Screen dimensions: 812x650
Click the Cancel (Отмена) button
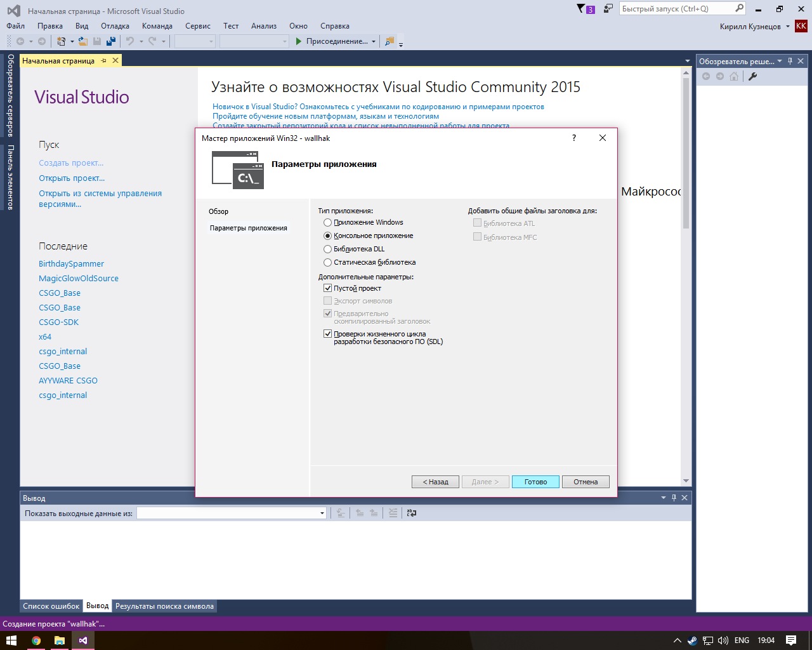click(x=586, y=482)
